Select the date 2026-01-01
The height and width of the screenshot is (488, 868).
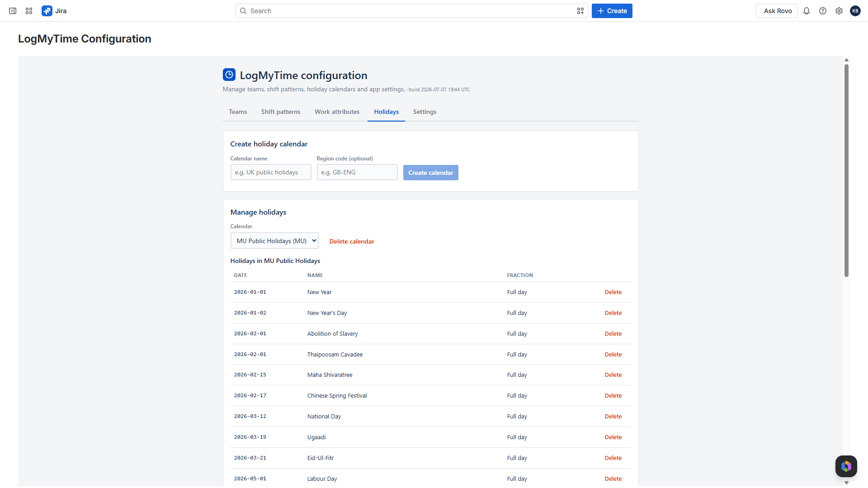tap(250, 292)
